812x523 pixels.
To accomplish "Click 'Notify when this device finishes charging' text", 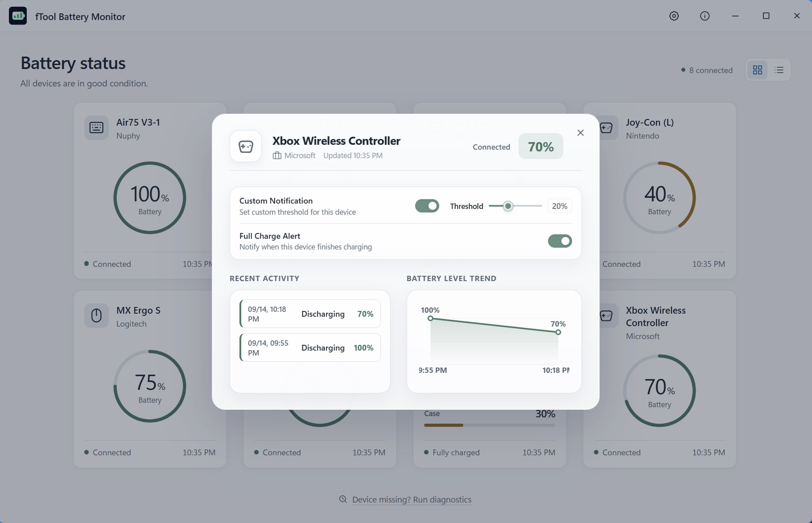I will click(305, 247).
